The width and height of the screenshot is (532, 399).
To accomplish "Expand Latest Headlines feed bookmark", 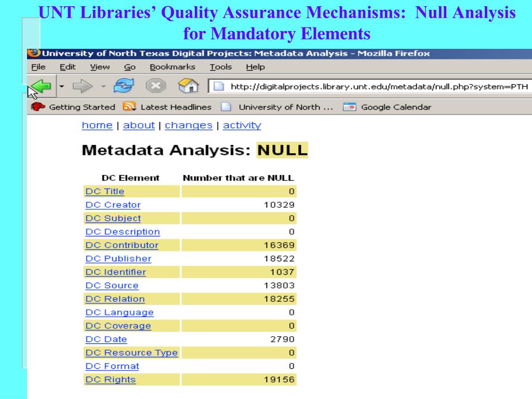I will (x=176, y=107).
